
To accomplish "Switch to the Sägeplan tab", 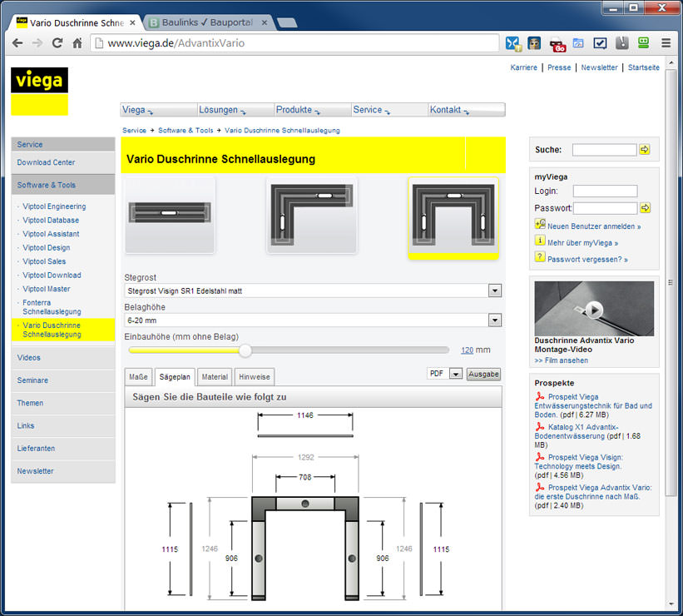I will (x=175, y=377).
